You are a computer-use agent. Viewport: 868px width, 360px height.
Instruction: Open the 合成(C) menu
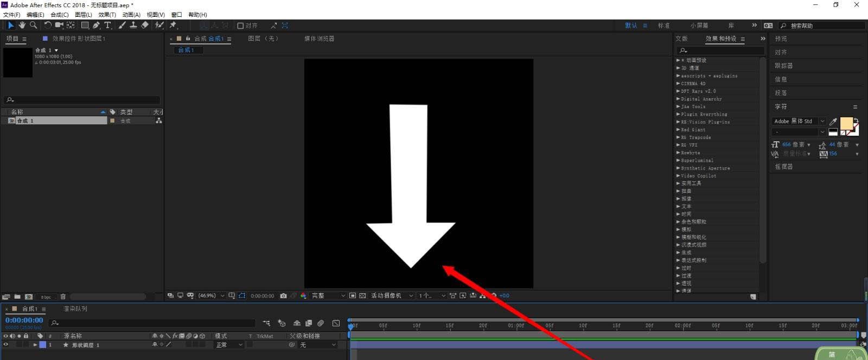[60, 15]
